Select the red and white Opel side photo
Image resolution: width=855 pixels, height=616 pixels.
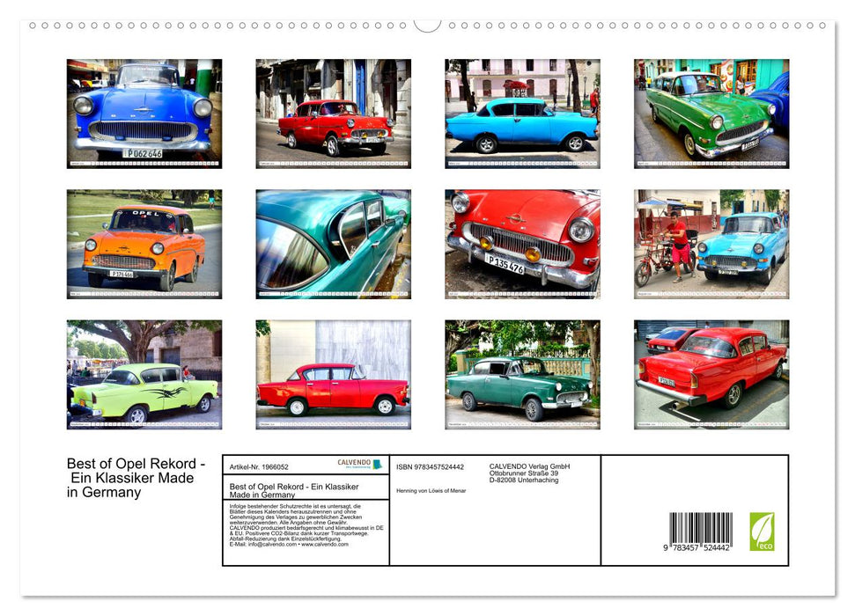pos(333,374)
